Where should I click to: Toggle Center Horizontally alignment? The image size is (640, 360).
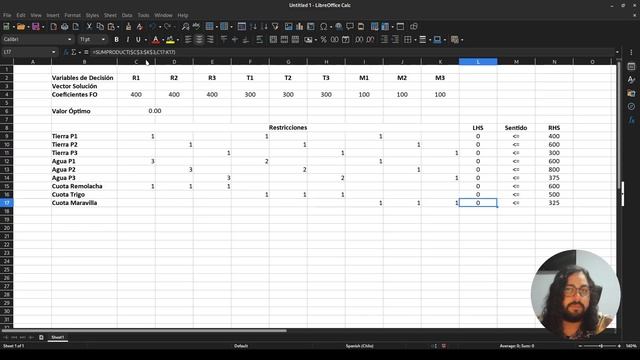click(199, 40)
